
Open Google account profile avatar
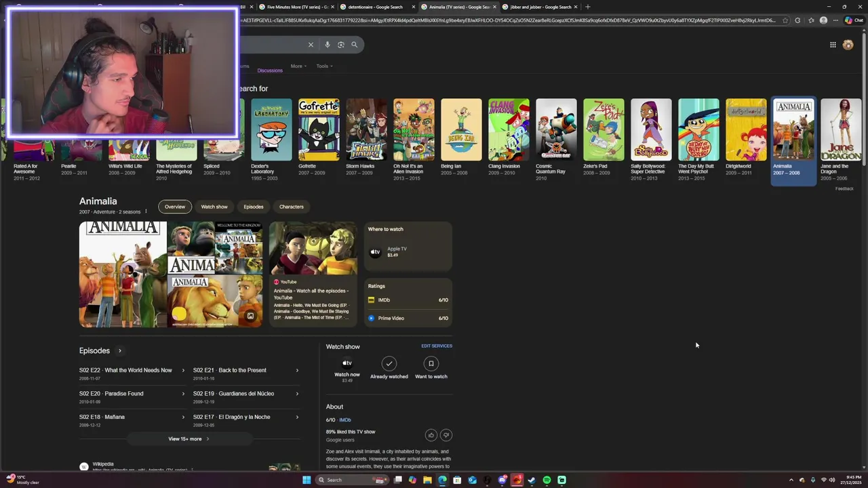point(848,45)
